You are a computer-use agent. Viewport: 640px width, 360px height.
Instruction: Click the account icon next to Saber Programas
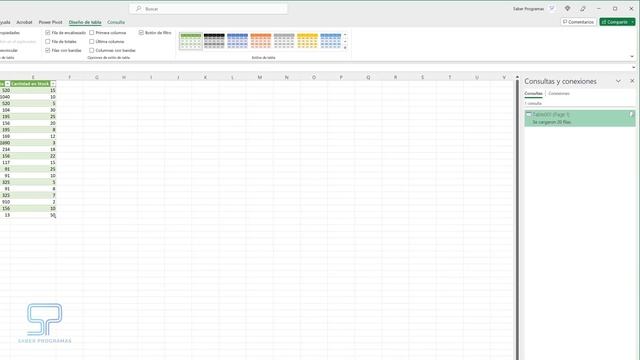(x=552, y=9)
